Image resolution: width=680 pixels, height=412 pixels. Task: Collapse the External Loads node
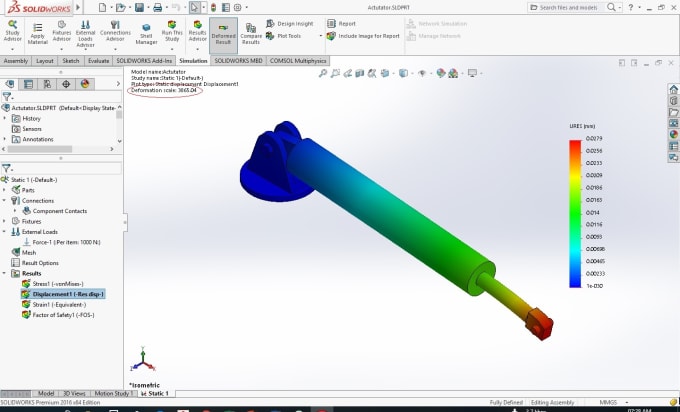(x=4, y=232)
